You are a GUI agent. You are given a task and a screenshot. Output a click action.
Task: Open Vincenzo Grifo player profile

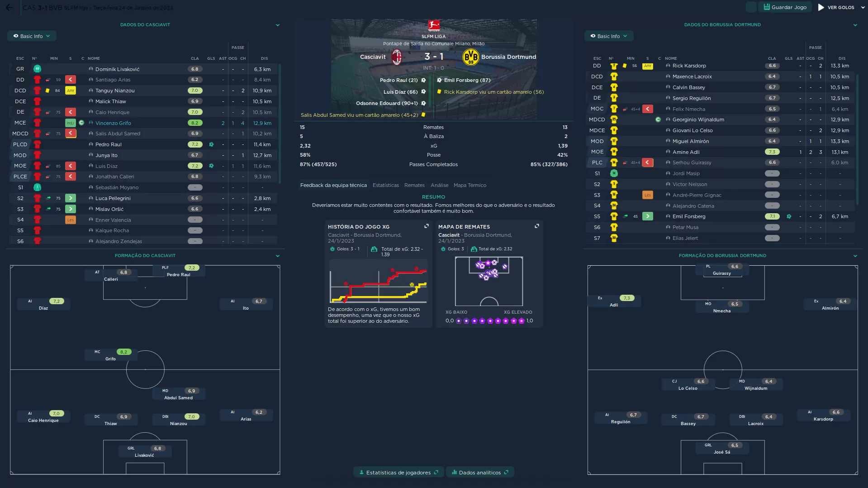(113, 123)
